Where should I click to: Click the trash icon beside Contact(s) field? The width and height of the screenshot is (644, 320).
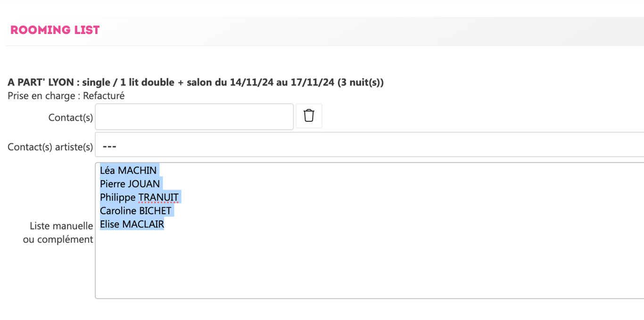[309, 116]
